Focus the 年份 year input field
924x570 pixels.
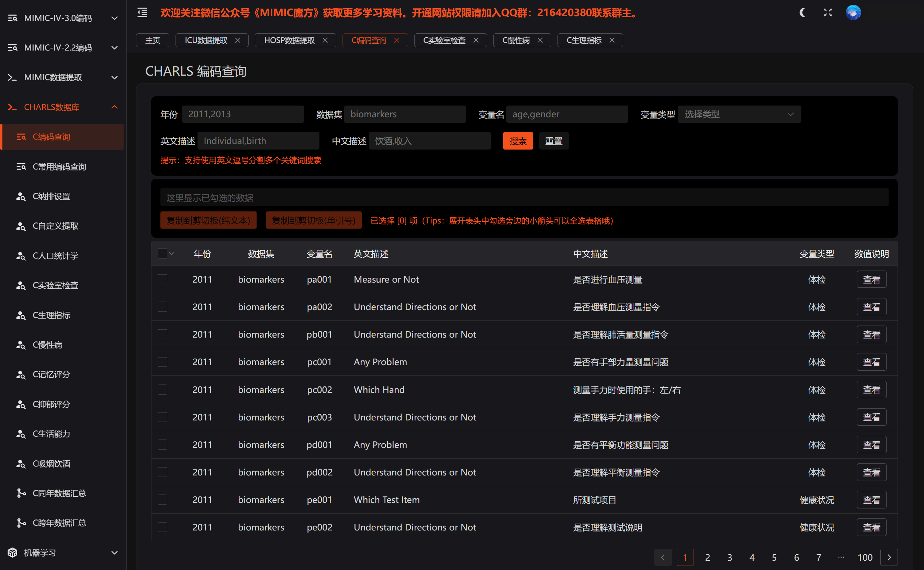point(243,114)
